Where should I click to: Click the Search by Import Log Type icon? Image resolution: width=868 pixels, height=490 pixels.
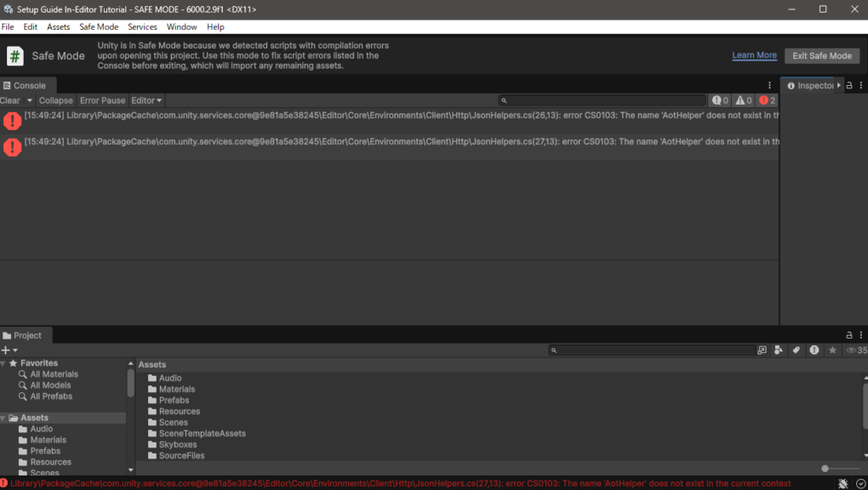[814, 350]
